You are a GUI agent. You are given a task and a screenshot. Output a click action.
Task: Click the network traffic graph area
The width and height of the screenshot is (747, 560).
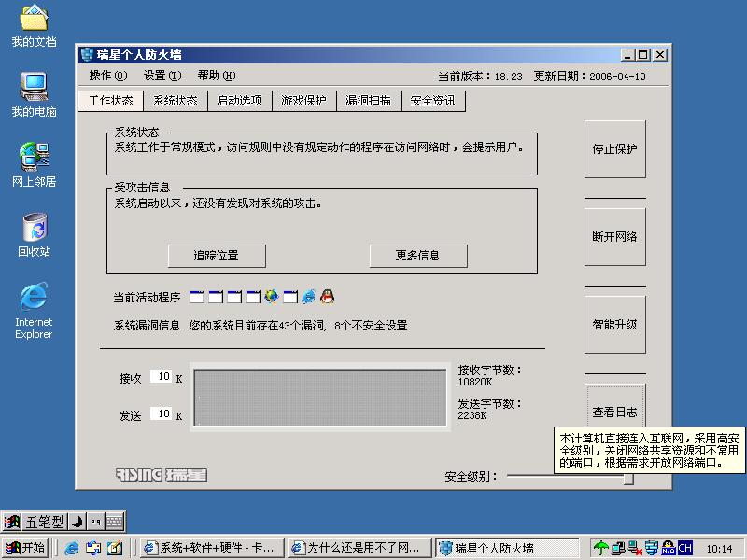[x=320, y=398]
